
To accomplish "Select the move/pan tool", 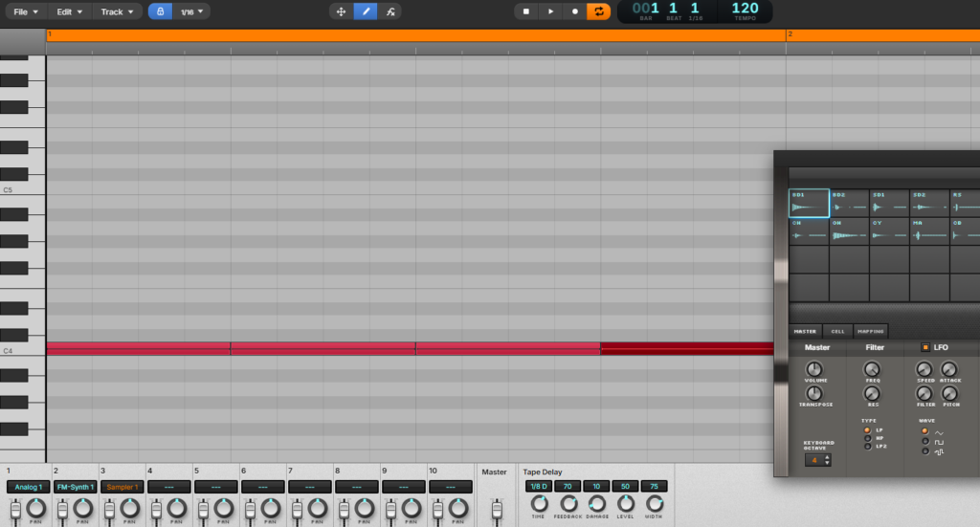I will click(x=342, y=11).
